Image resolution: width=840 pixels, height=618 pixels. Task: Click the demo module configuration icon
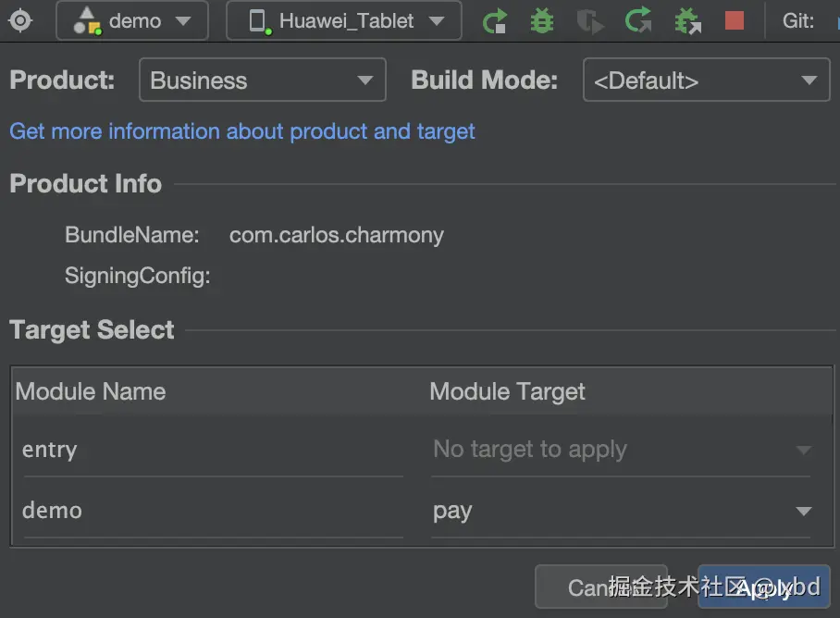[86, 21]
